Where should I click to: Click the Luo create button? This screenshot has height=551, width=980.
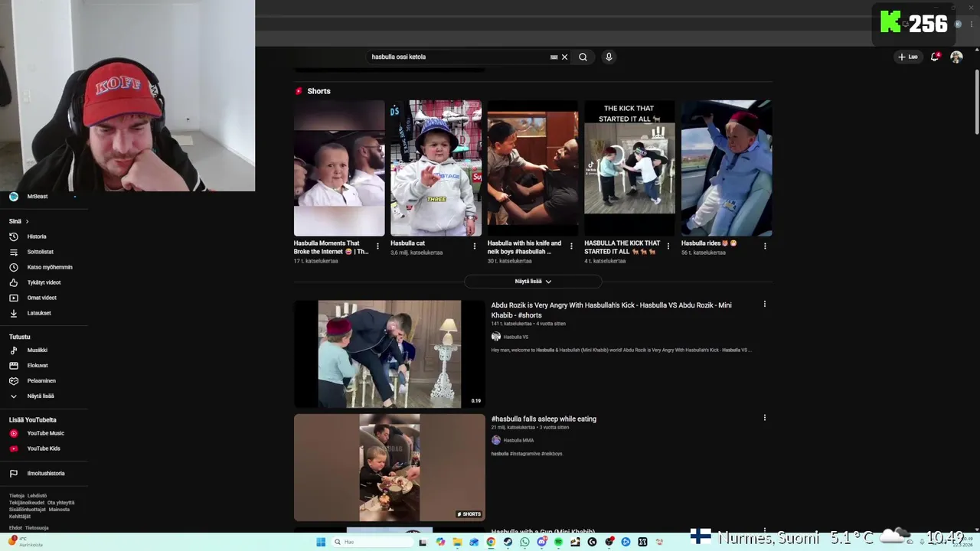908,57
